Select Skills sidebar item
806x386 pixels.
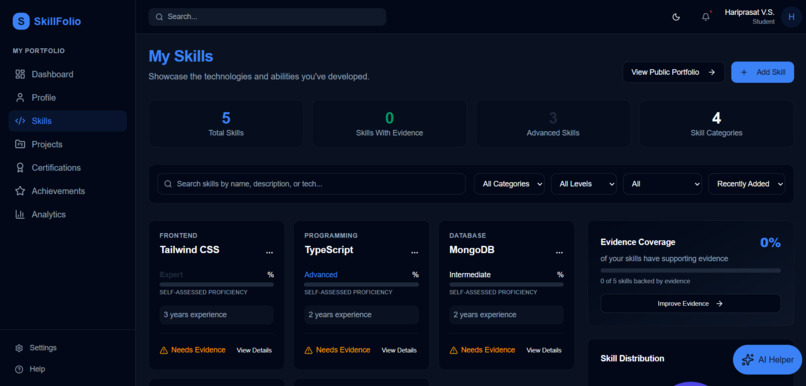(x=68, y=121)
